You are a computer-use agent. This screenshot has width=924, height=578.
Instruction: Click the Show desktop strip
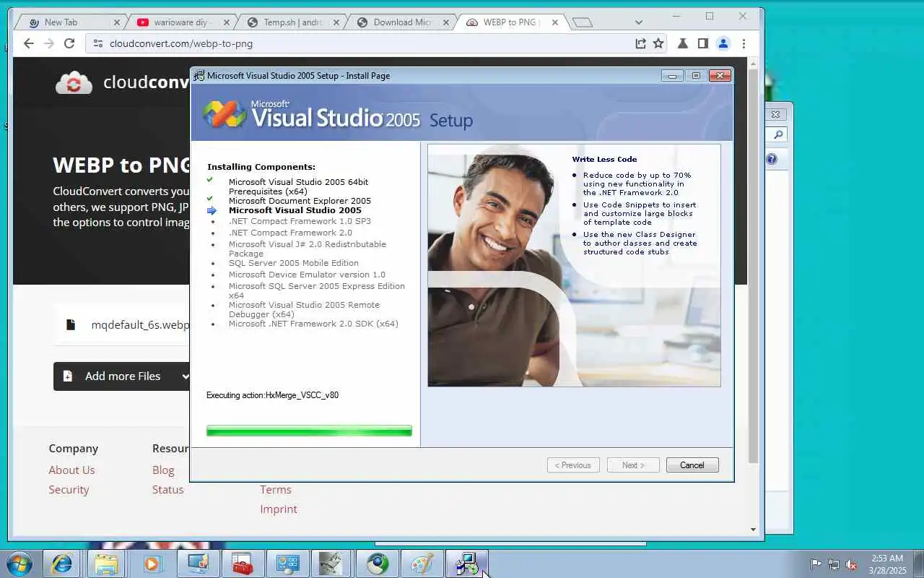[918, 564]
